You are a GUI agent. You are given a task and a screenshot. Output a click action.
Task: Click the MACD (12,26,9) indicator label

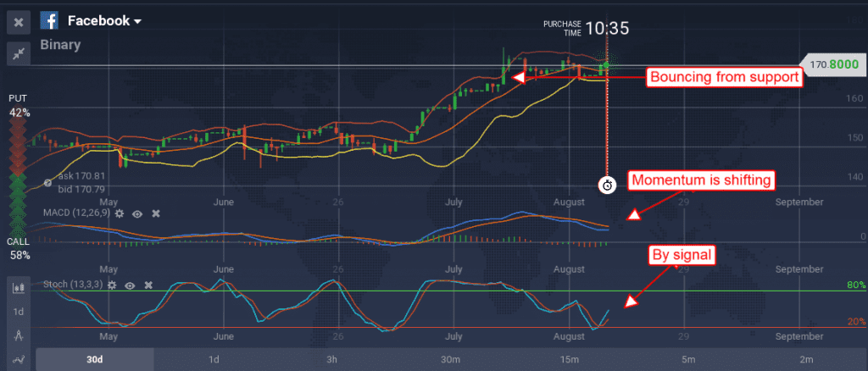click(76, 213)
